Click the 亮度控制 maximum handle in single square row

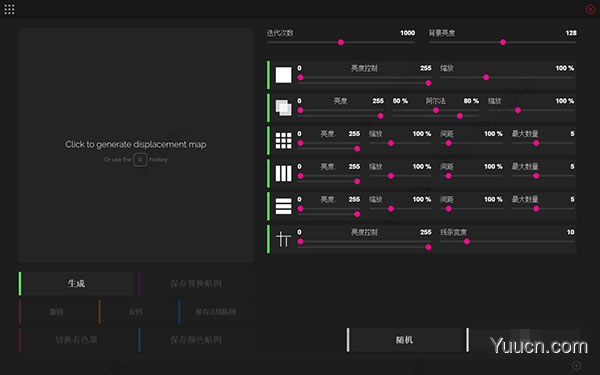(428, 83)
